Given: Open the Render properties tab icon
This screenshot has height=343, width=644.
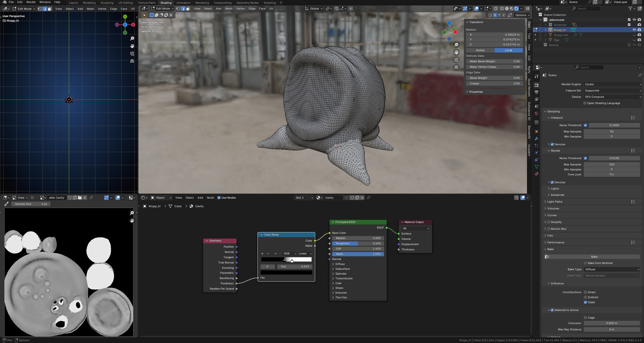Looking at the screenshot, I should (536, 85).
